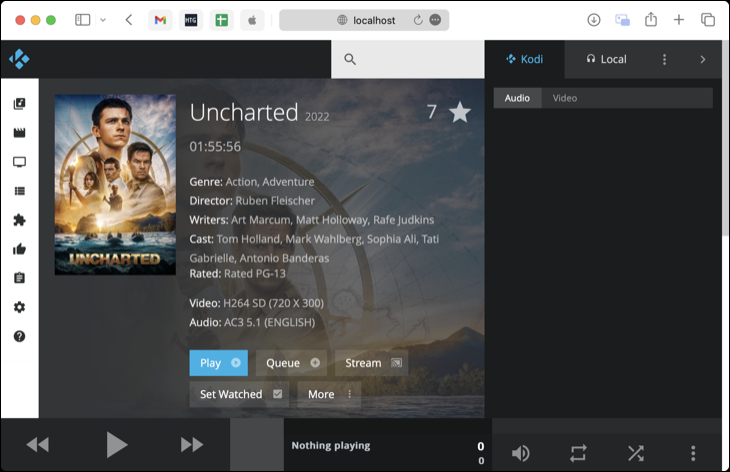Click the Mark Wahlberg cast link
Image resolution: width=730 pixels, height=472 pixels.
(324, 239)
